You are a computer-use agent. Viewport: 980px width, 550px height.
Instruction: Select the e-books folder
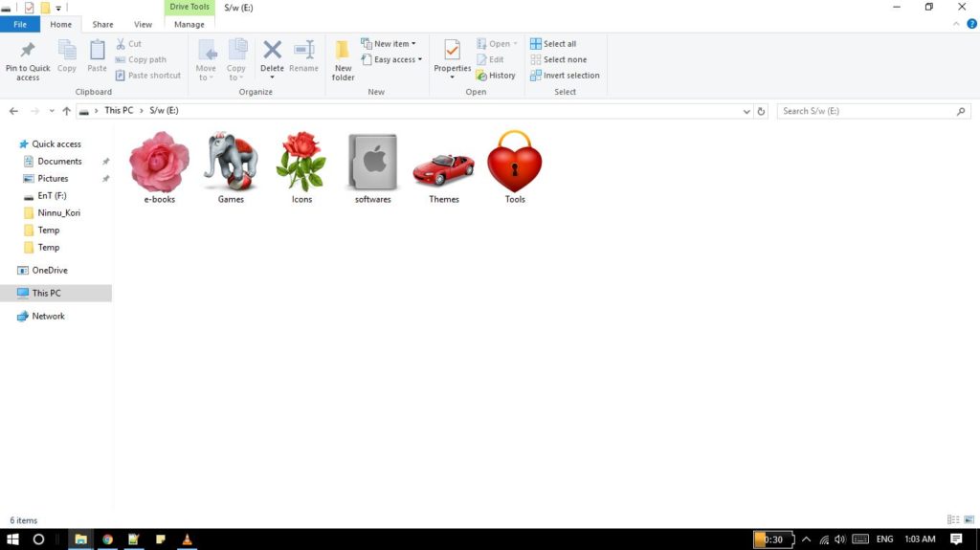click(x=160, y=166)
